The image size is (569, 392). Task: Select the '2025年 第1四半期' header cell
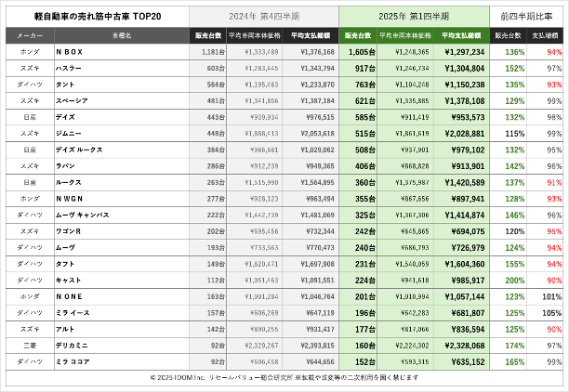click(x=414, y=17)
